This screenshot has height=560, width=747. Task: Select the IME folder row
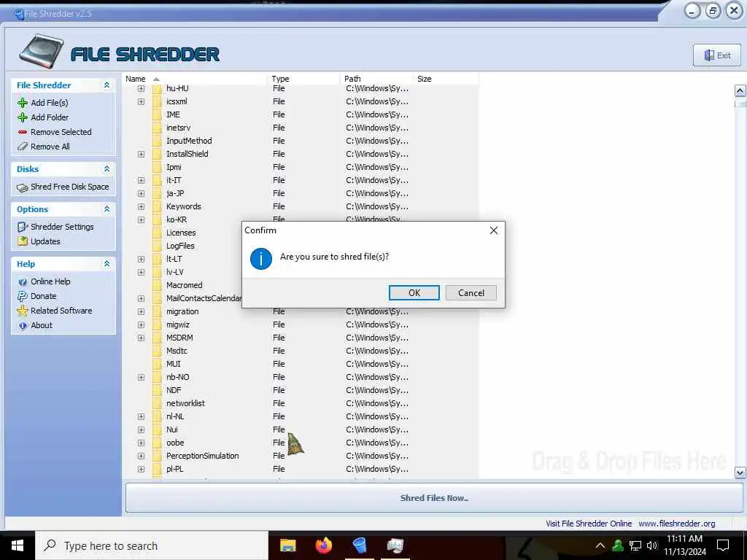[x=301, y=114]
